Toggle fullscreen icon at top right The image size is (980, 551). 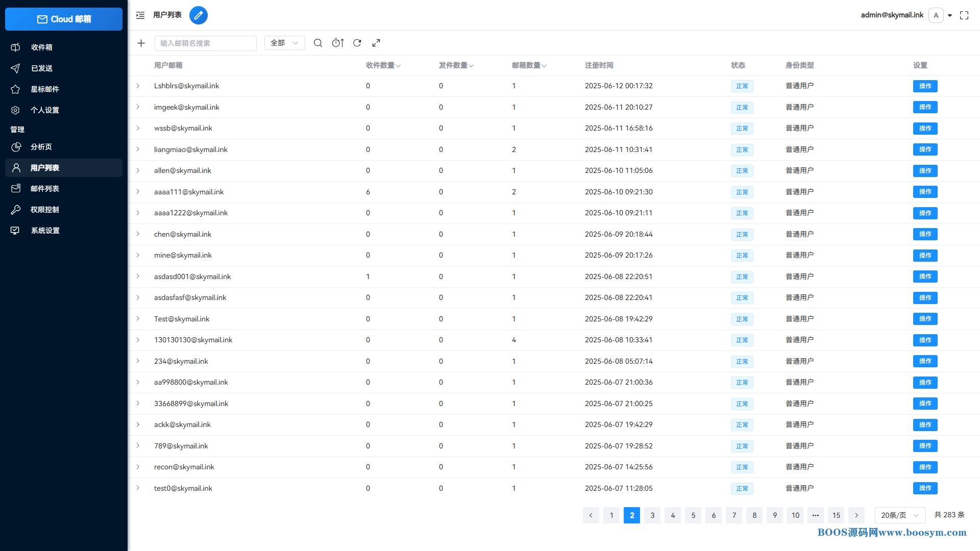964,15
